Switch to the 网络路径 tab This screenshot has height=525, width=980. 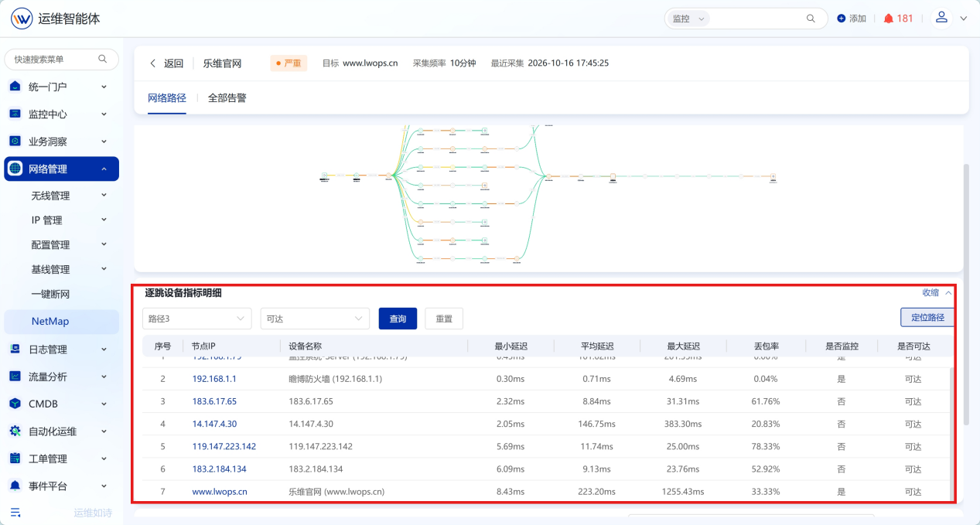pos(167,98)
